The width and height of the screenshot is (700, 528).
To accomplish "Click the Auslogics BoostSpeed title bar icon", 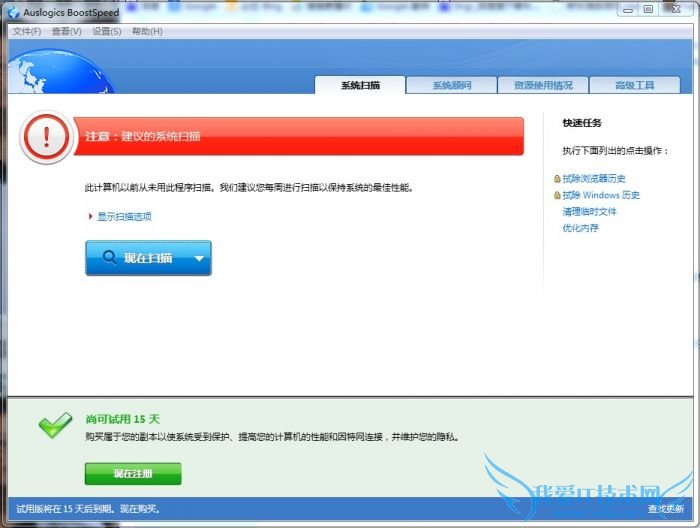I will (13, 9).
